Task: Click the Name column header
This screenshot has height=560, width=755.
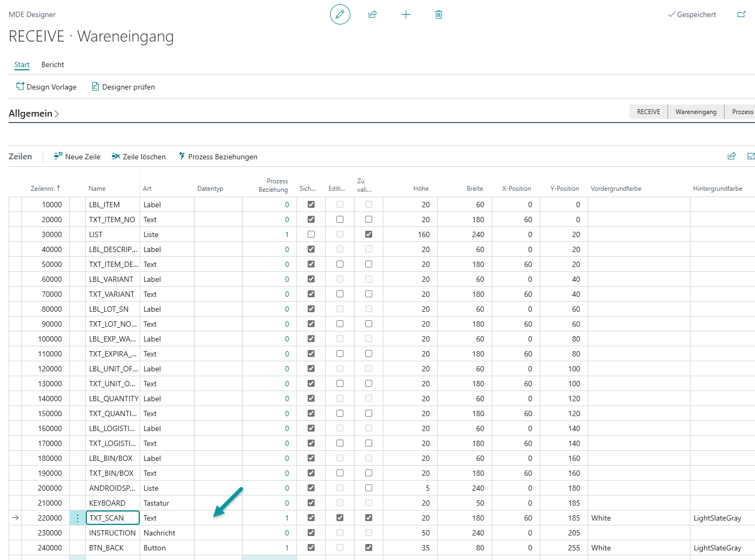Action: click(97, 189)
